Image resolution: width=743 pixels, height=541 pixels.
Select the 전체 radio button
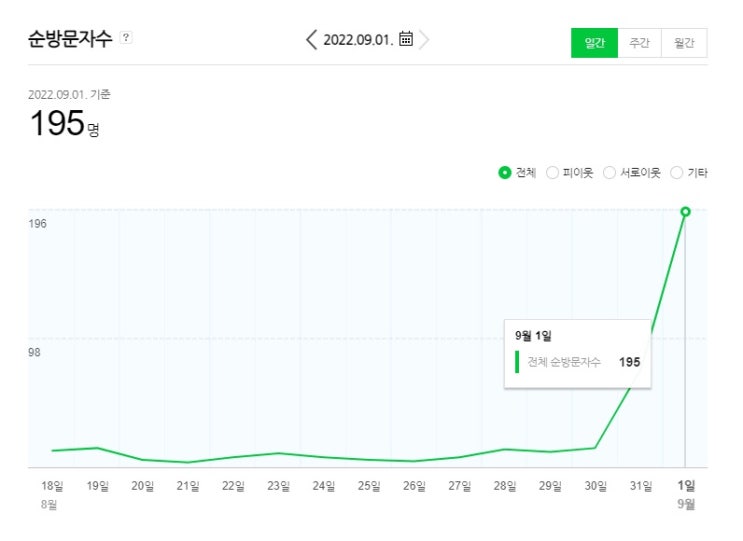click(505, 173)
